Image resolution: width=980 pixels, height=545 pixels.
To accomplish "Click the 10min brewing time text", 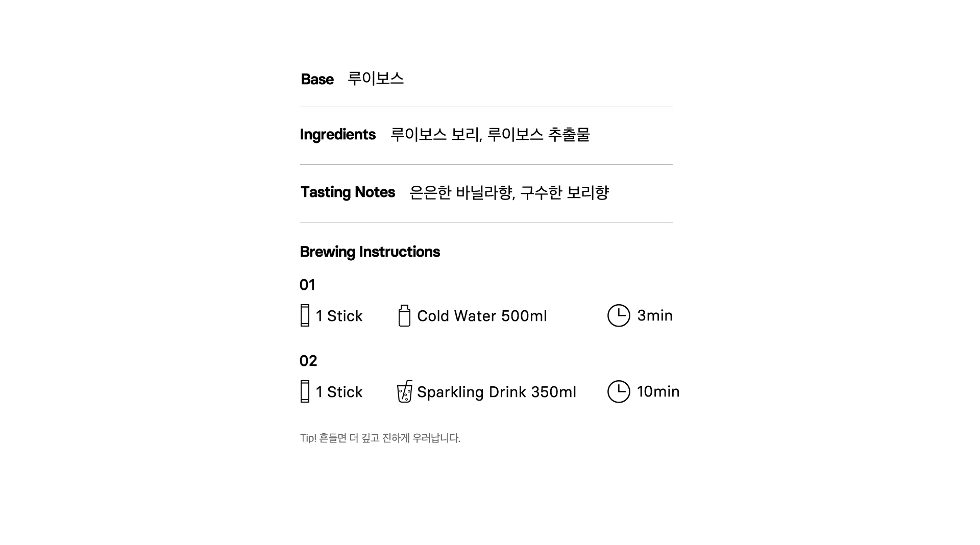I will [x=658, y=391].
